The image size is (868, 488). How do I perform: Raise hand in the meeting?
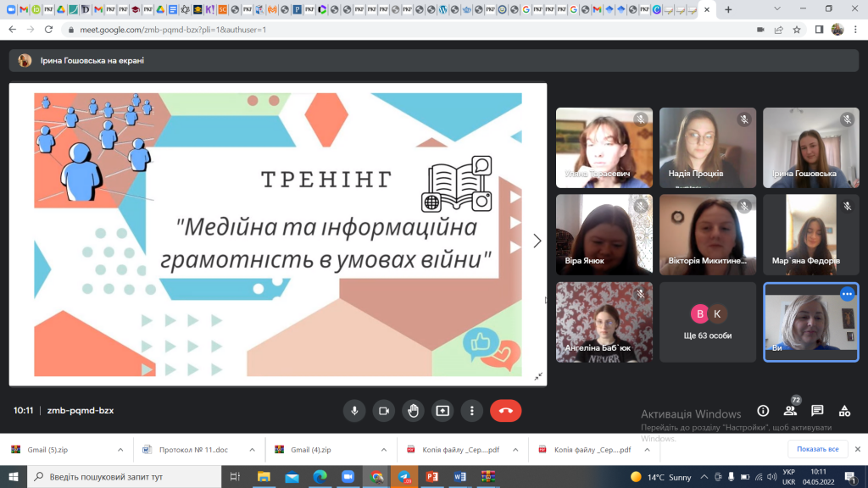point(413,411)
